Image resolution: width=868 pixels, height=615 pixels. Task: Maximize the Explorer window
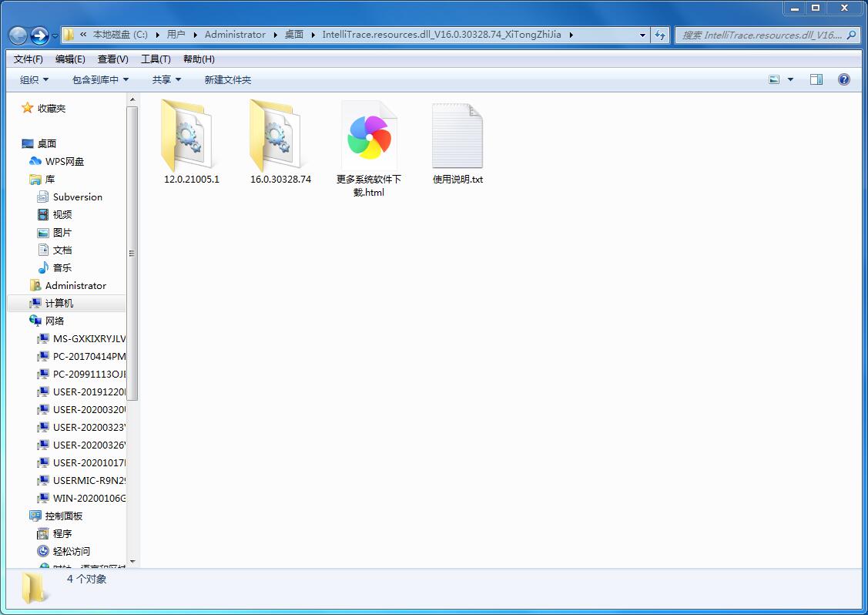816,8
